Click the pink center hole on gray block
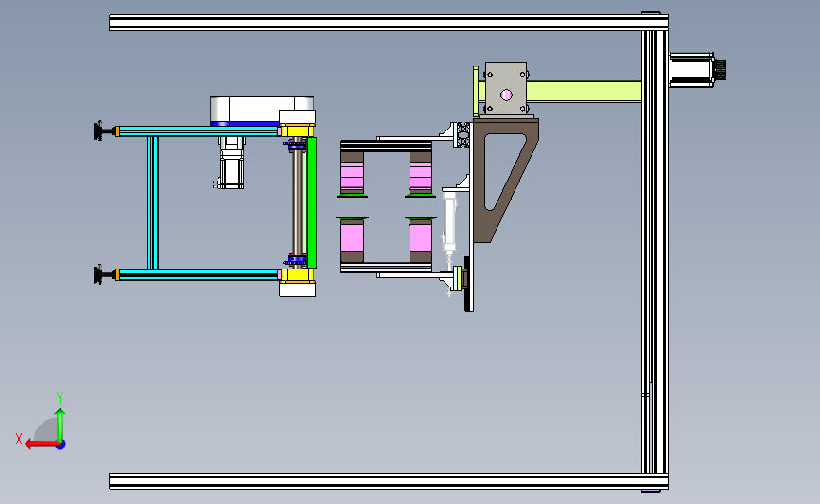The width and height of the screenshot is (820, 504). [x=506, y=96]
